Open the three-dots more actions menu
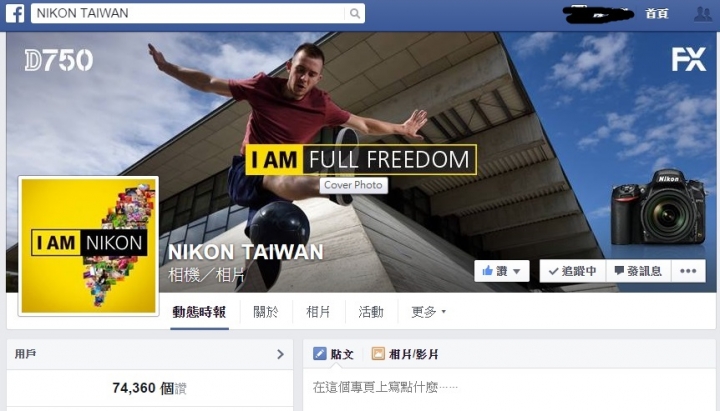The image size is (720, 411). pos(688,271)
